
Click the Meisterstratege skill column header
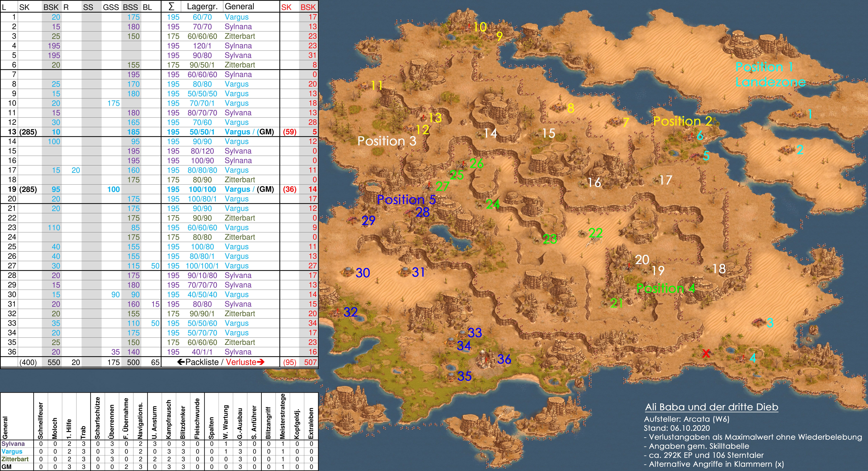(283, 416)
